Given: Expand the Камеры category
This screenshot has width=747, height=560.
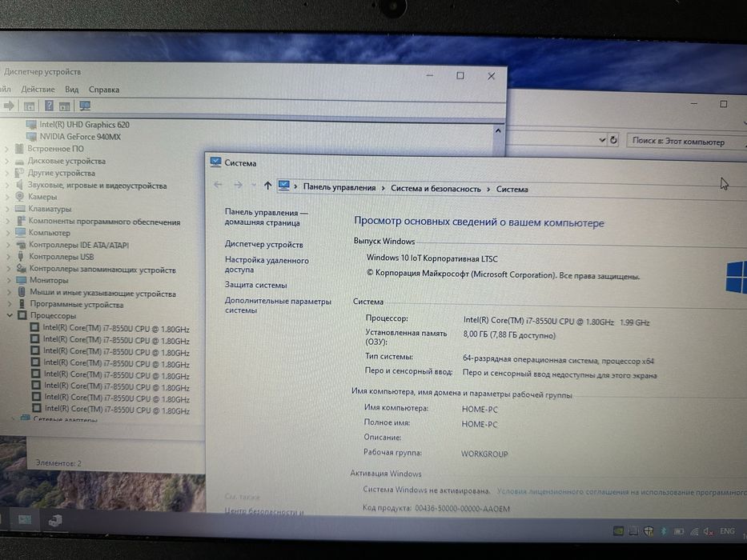Looking at the screenshot, I should pyautogui.click(x=7, y=197).
